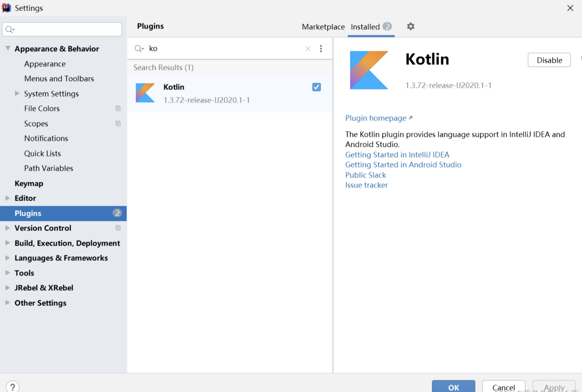Click Kotlin version text in details panel

(x=448, y=86)
